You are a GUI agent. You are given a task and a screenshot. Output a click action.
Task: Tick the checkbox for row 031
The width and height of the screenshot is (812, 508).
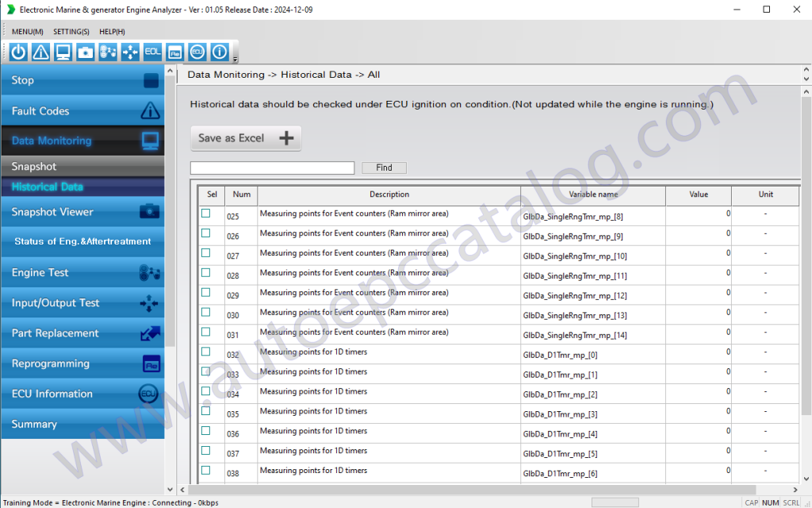(205, 332)
